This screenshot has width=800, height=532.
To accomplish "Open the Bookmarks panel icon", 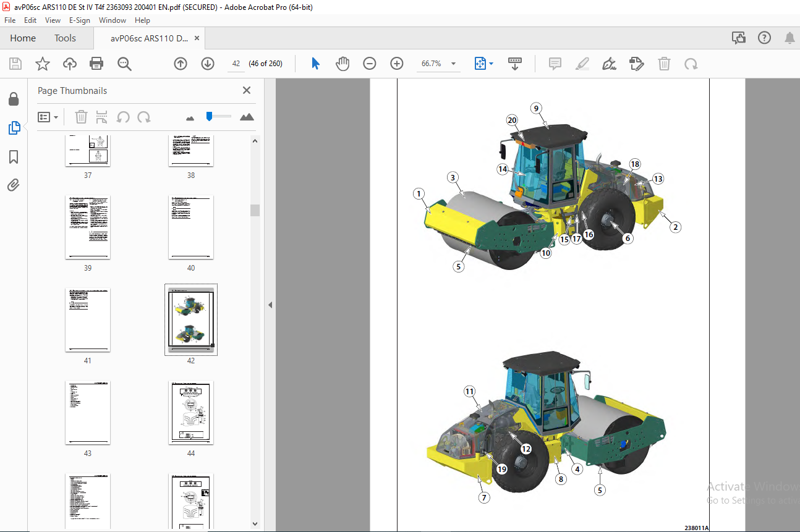I will coord(14,156).
